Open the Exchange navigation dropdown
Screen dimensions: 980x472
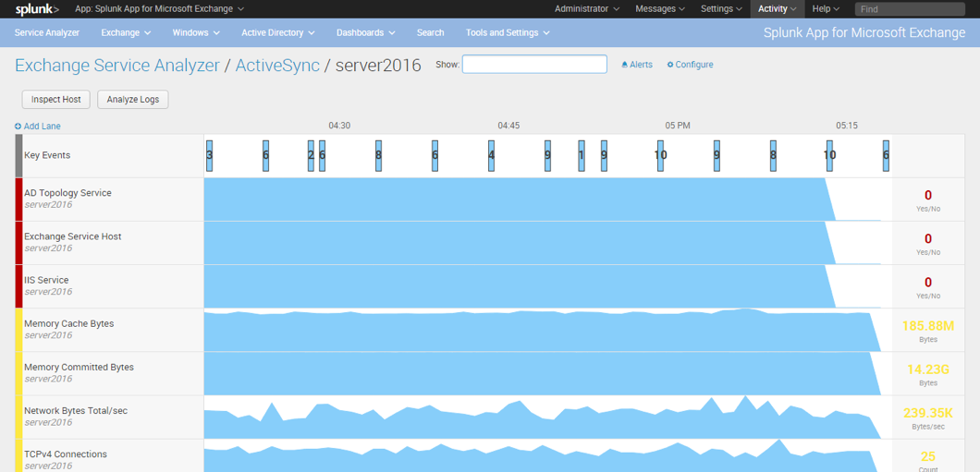click(127, 32)
